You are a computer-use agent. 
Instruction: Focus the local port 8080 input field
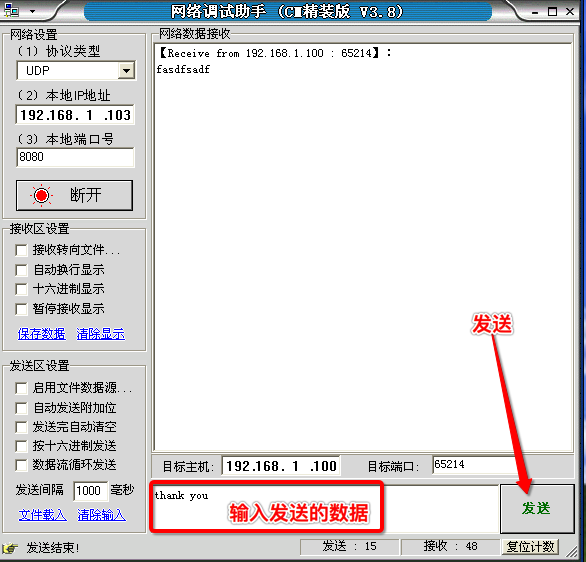point(75,157)
